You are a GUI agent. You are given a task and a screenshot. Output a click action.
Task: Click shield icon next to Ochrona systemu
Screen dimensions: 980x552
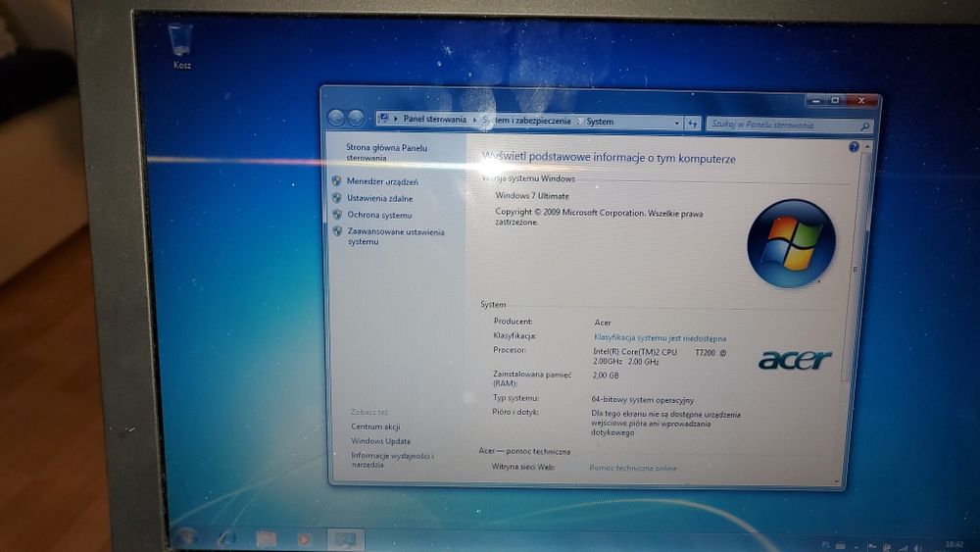tap(337, 215)
